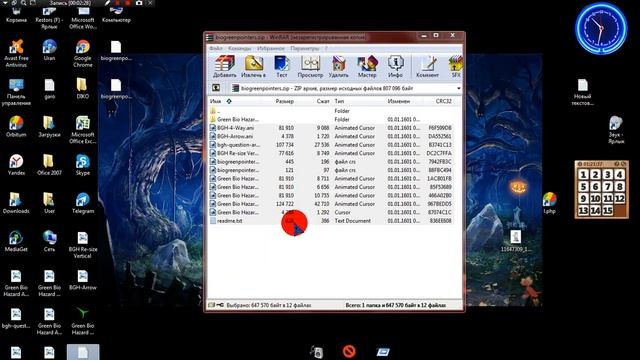Click the key icon in WinRAR's status bar
Viewport: 640px width, 360px height.
pos(220,305)
